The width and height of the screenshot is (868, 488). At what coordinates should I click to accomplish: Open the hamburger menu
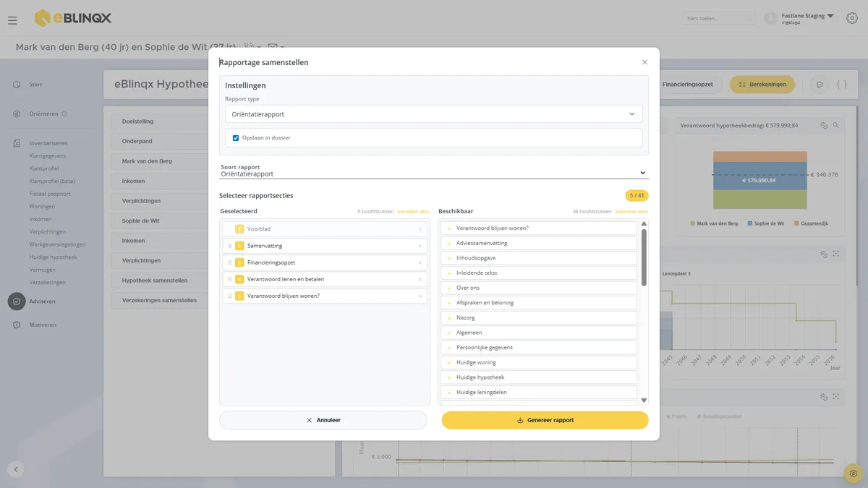[x=12, y=20]
